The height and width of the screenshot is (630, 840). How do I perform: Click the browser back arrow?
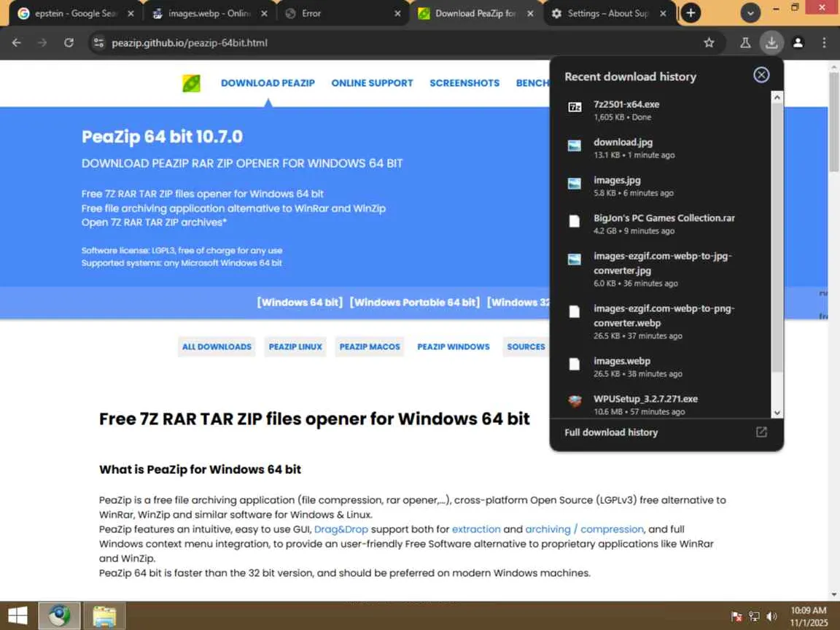pyautogui.click(x=17, y=43)
